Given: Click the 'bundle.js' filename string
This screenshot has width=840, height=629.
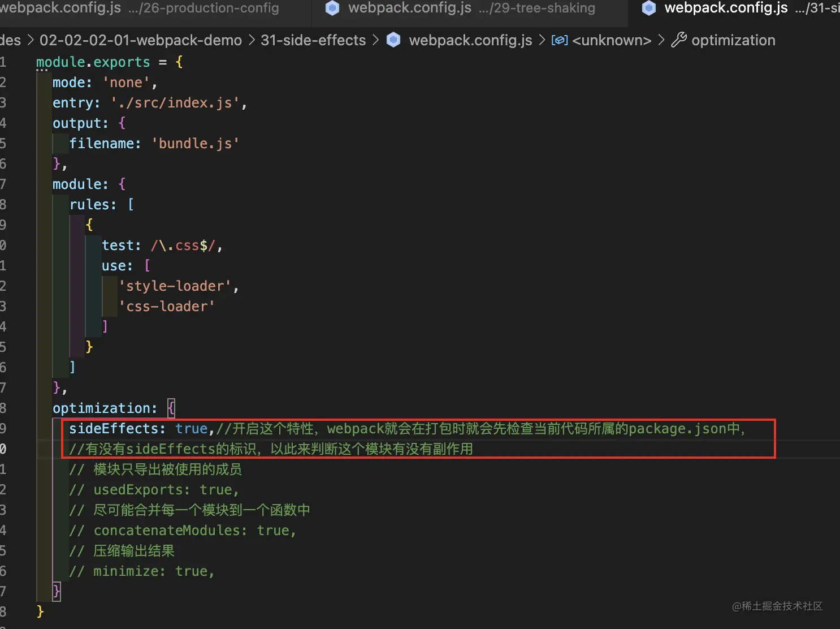Looking at the screenshot, I should [195, 143].
